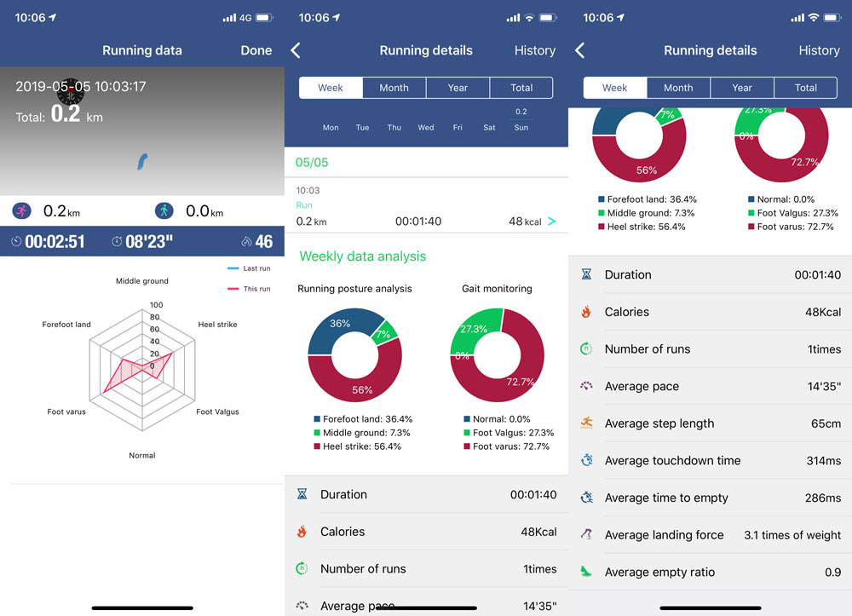Image resolution: width=852 pixels, height=616 pixels.
Task: Click the Forefoot land blue swatch on middle screen
Action: tap(317, 419)
